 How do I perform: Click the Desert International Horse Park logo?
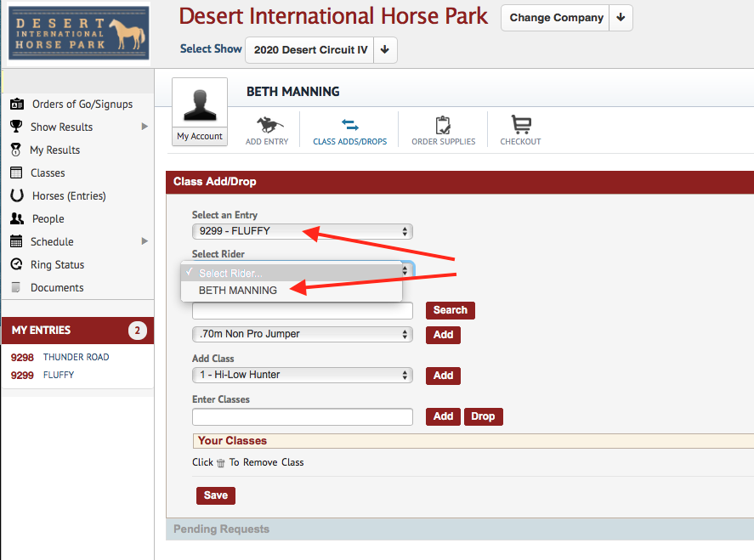(79, 33)
